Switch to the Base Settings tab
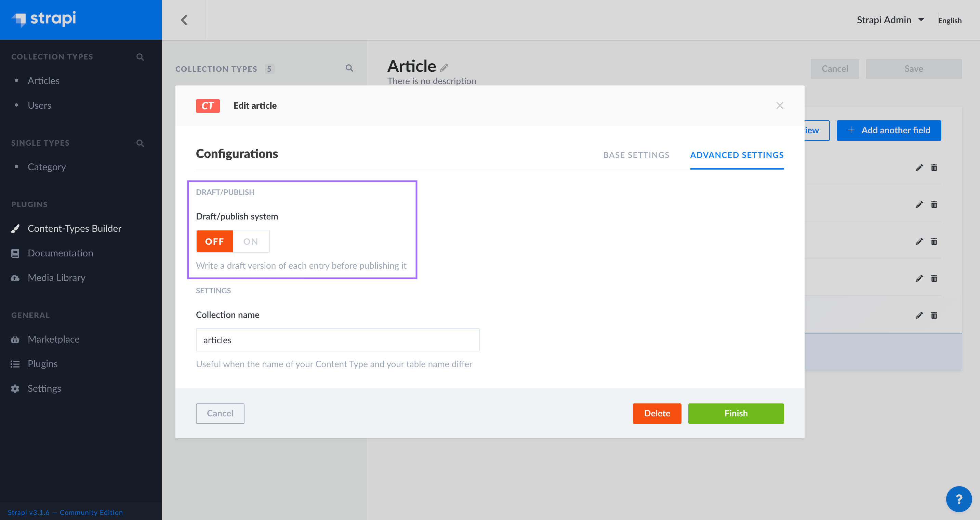 click(x=636, y=155)
